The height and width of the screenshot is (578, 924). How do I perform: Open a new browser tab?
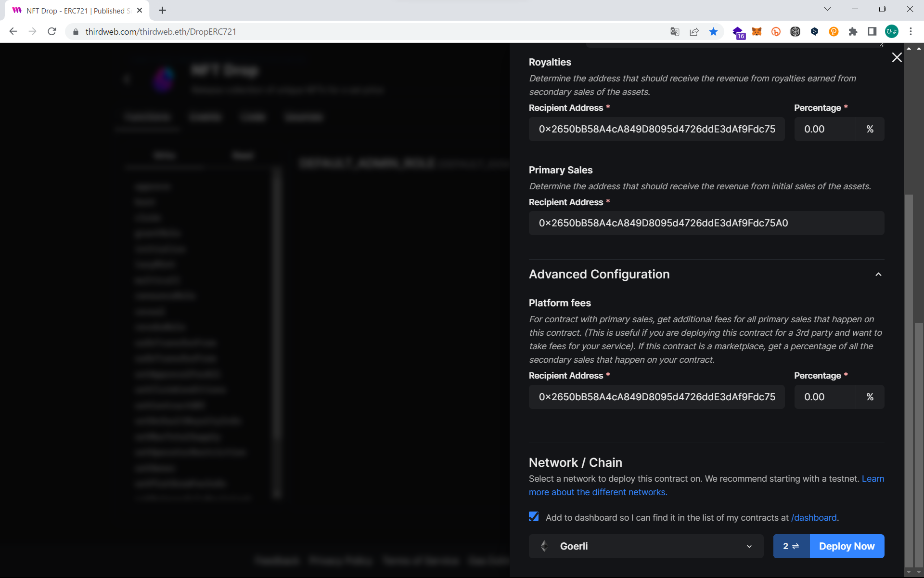pos(162,11)
